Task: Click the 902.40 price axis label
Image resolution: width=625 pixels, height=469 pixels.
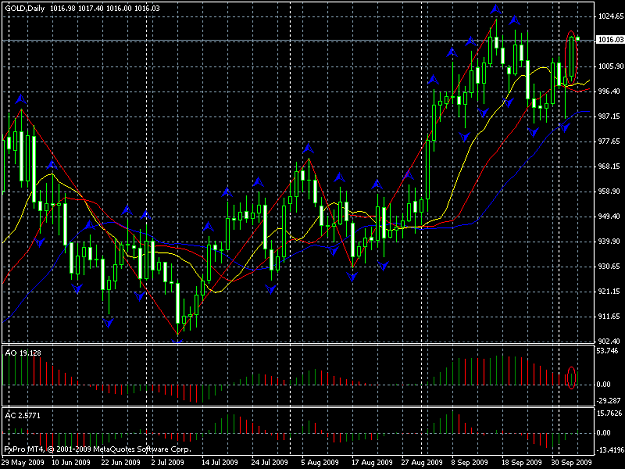Action: (609, 341)
